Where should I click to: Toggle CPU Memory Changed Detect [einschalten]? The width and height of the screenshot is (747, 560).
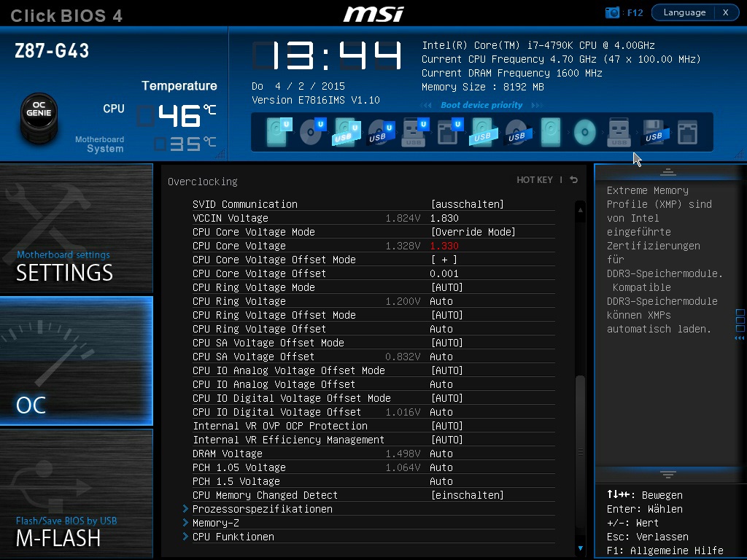pos(468,495)
